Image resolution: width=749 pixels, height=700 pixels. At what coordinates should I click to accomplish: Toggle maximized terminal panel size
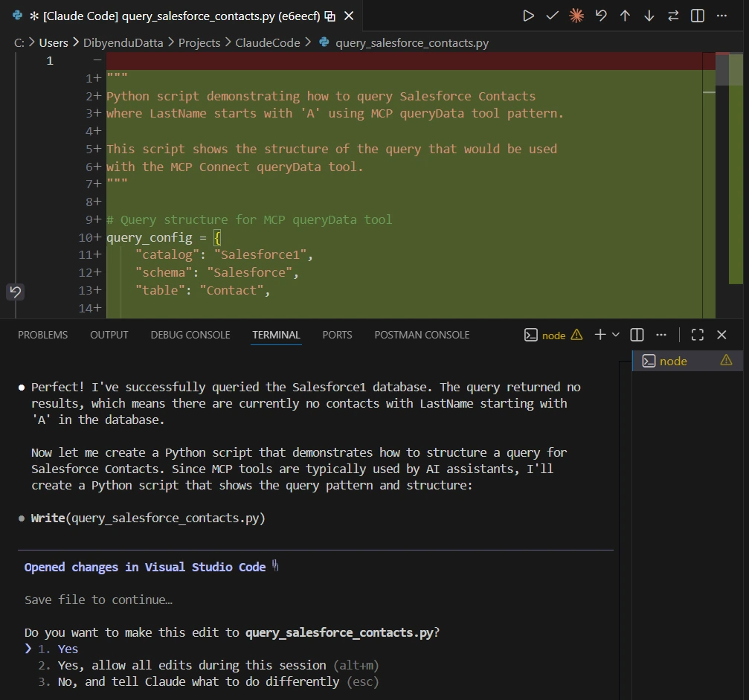pos(697,335)
